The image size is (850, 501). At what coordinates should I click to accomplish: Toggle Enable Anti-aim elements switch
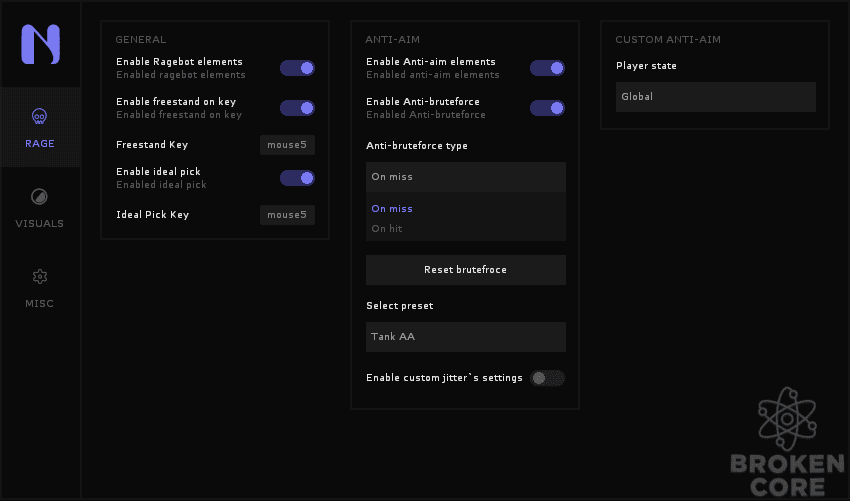click(x=547, y=68)
